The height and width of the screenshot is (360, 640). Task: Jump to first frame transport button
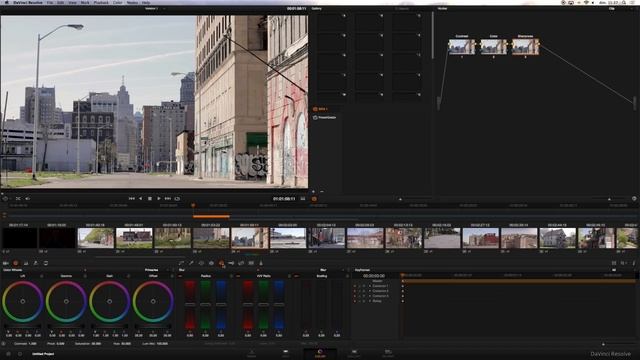131,198
